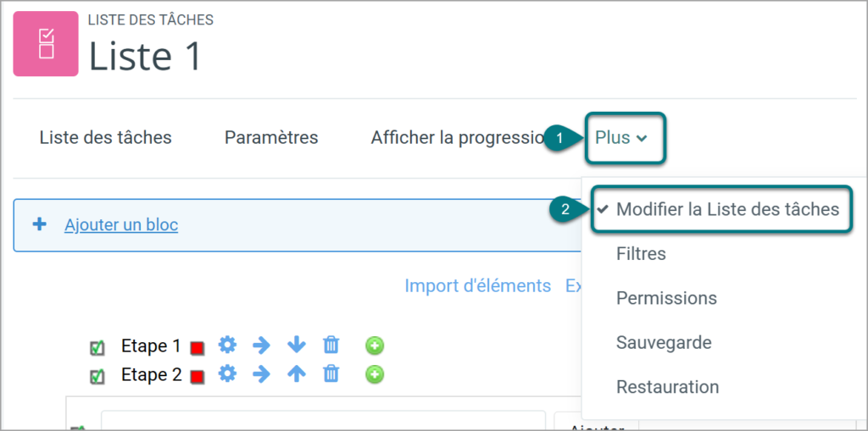Expand the Plus dropdown menu

[620, 138]
